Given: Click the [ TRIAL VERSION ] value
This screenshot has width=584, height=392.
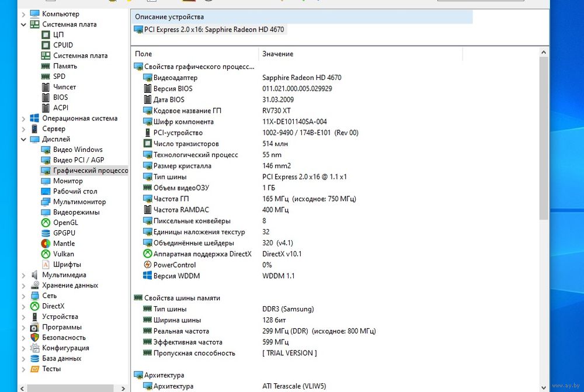Looking at the screenshot, I should pyautogui.click(x=290, y=353).
